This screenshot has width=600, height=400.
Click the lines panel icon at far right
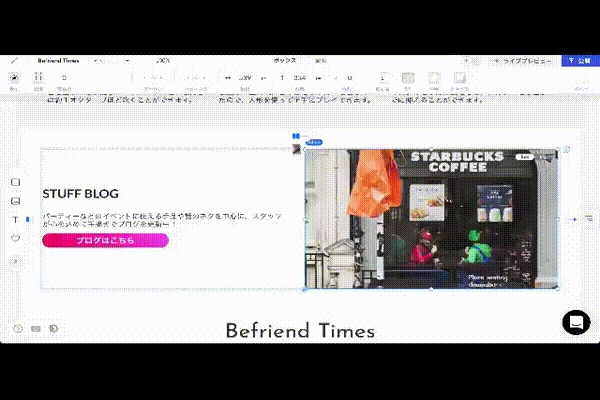(x=589, y=219)
